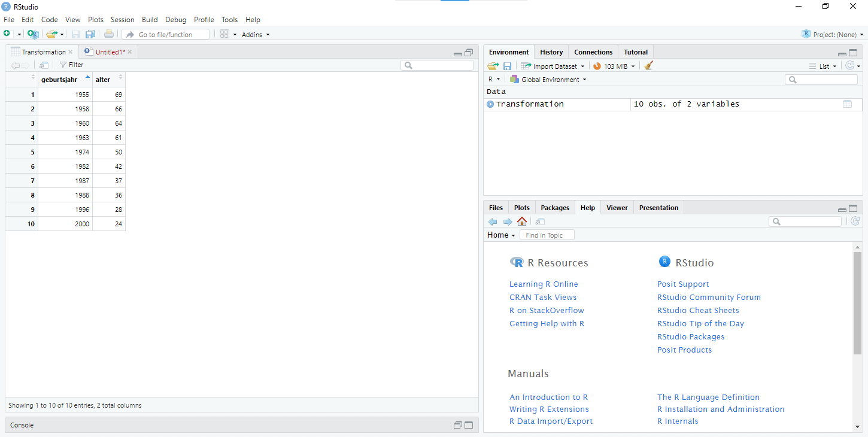The image size is (868, 437).
Task: Open the Learning R Online link
Action: coord(544,284)
